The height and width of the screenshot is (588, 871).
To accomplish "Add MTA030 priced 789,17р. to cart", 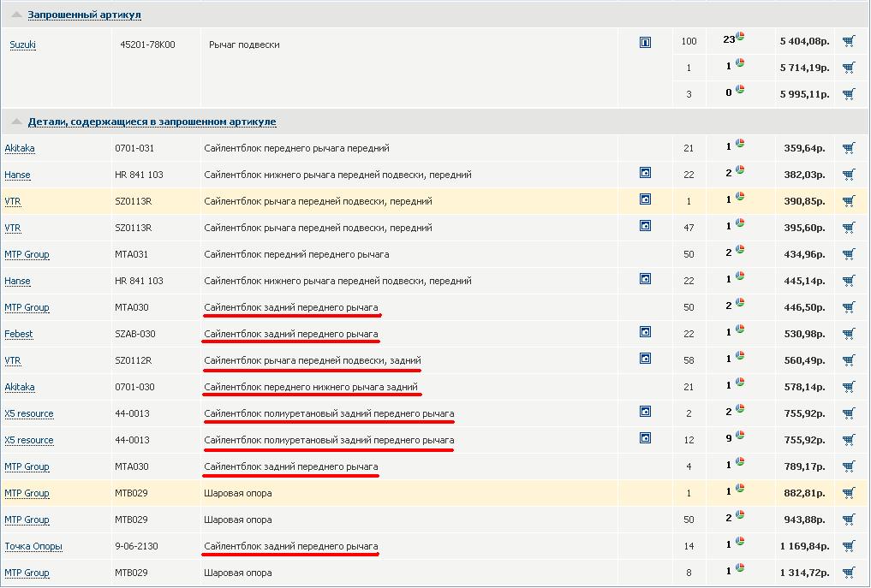I will [x=849, y=467].
